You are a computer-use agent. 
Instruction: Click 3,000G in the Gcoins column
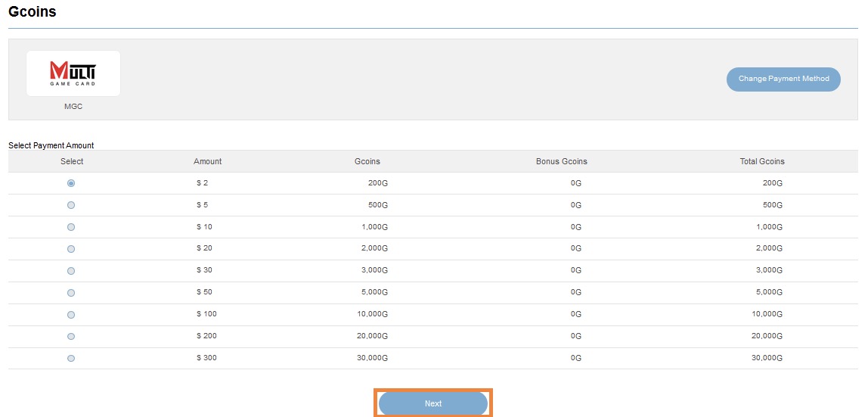[375, 270]
